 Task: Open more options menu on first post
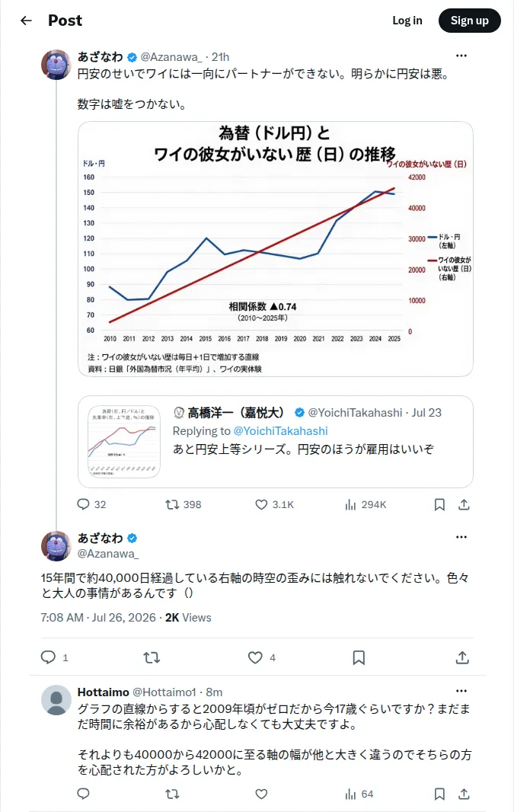coord(461,56)
